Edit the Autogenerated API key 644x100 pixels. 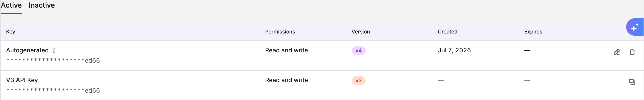point(616,52)
